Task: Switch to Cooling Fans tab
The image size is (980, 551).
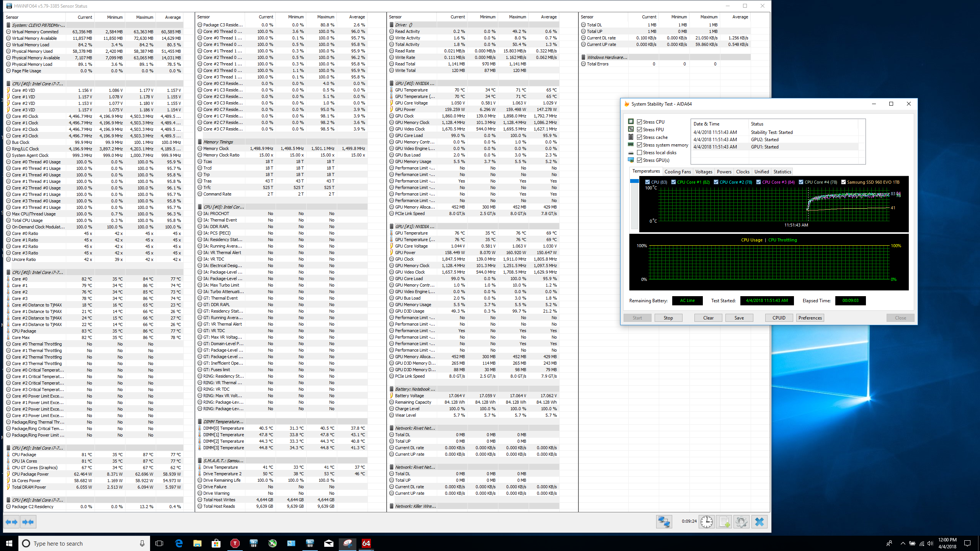Action: [678, 172]
